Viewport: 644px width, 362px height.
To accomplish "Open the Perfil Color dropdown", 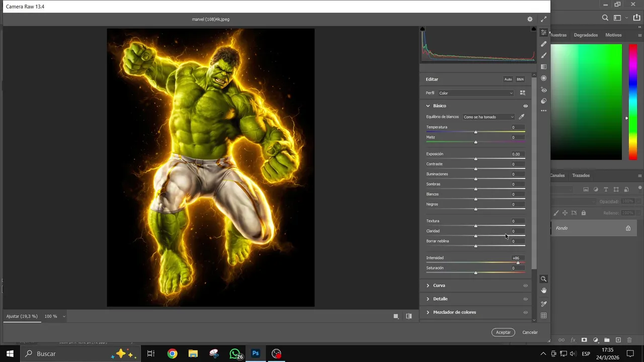I will coord(476,93).
